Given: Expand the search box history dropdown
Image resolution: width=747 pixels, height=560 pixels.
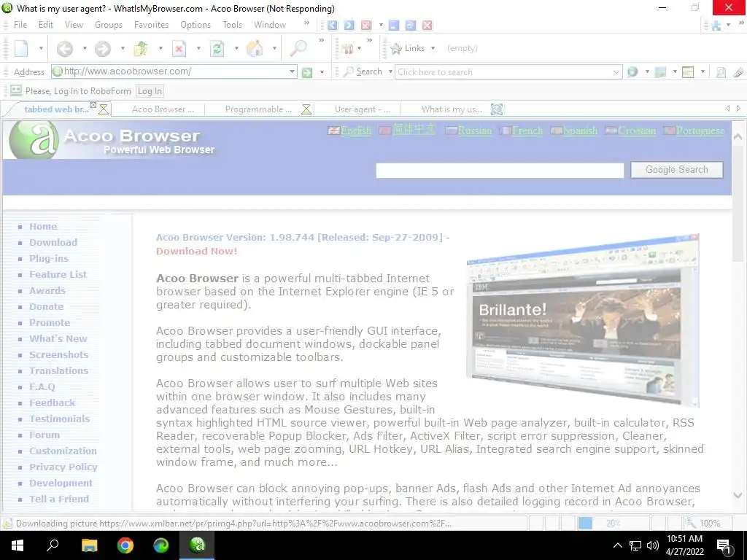Looking at the screenshot, I should 616,72.
